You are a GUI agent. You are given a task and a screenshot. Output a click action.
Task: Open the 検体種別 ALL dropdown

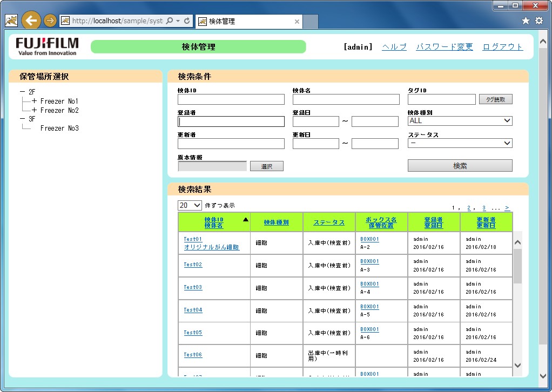tap(460, 121)
